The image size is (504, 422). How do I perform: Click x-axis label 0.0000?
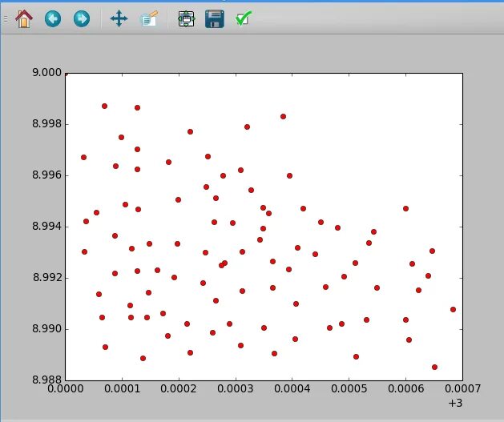tap(66, 388)
